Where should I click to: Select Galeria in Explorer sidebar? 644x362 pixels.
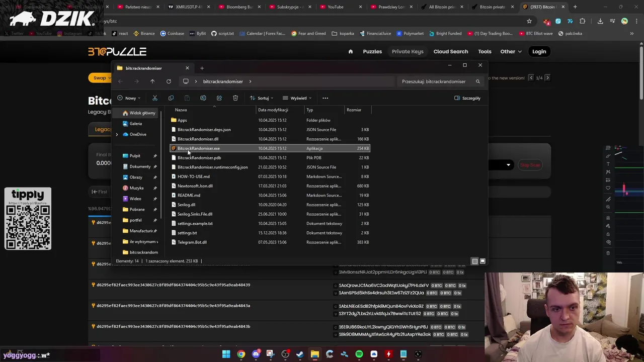click(135, 124)
